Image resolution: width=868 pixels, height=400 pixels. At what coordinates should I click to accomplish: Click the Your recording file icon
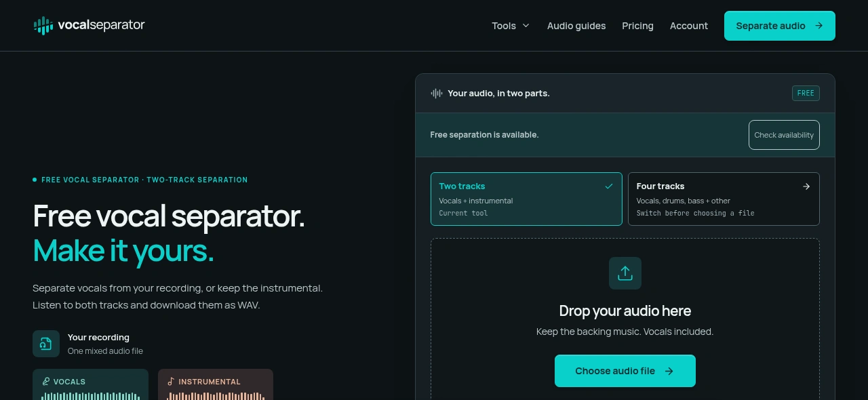[46, 344]
